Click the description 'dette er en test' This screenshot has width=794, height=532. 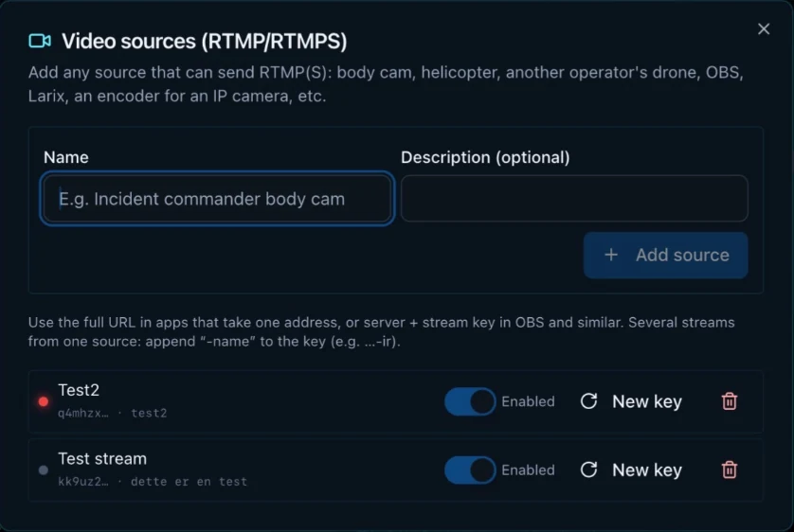click(189, 482)
